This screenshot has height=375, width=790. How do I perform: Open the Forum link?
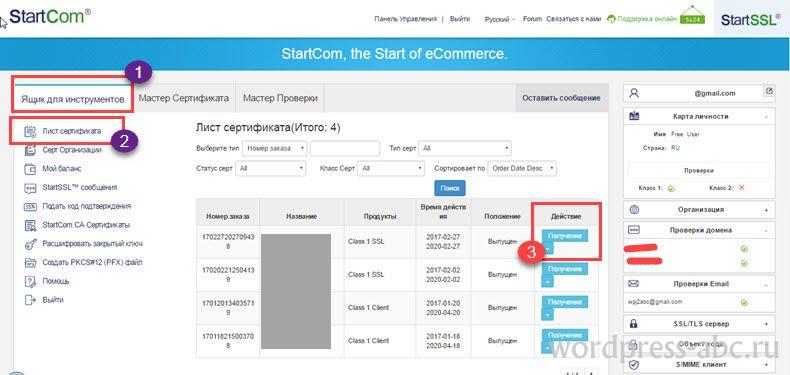coord(533,19)
